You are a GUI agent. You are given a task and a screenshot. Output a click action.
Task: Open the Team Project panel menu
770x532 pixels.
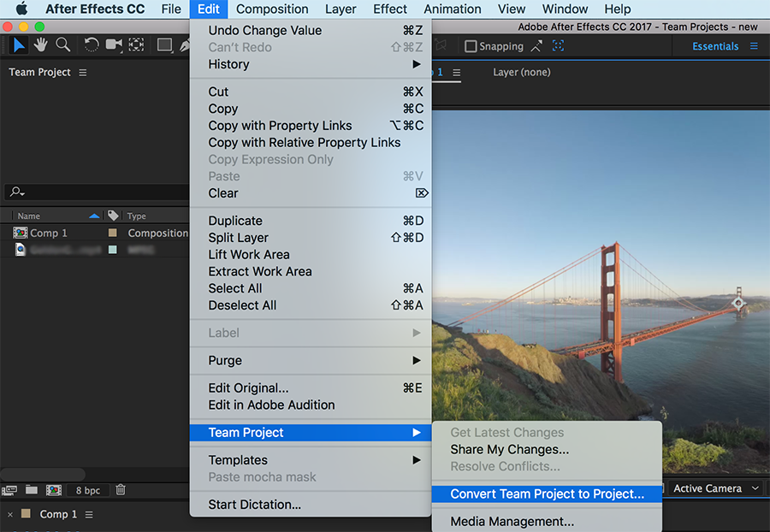pos(83,73)
